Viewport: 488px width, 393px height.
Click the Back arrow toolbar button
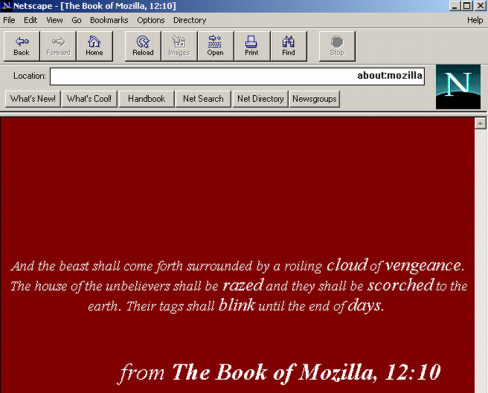(x=22, y=46)
